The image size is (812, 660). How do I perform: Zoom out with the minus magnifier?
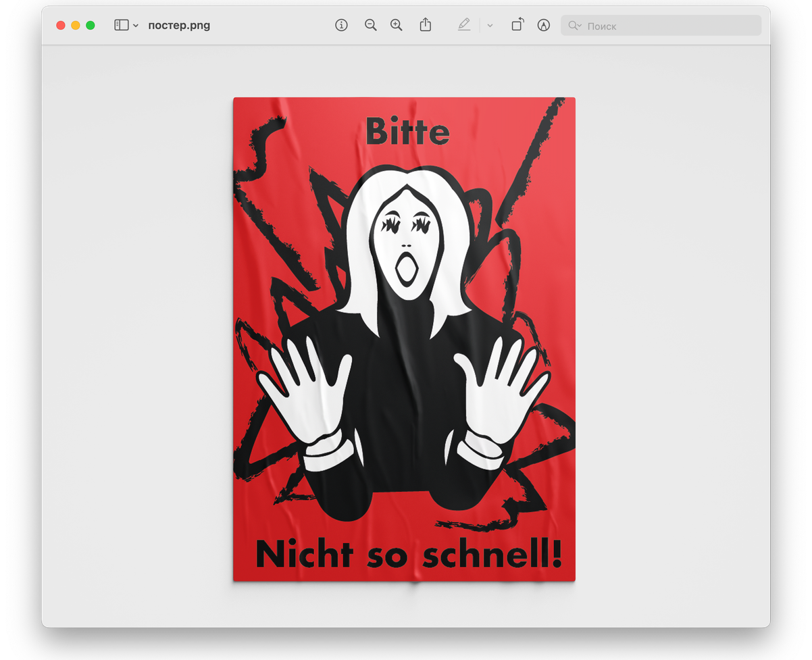(370, 26)
